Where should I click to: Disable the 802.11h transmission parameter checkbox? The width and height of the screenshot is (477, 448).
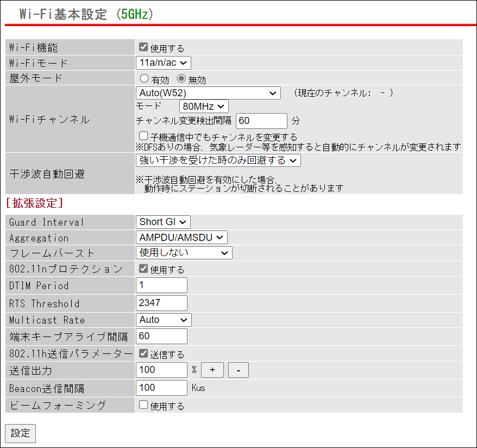pyautogui.click(x=143, y=353)
